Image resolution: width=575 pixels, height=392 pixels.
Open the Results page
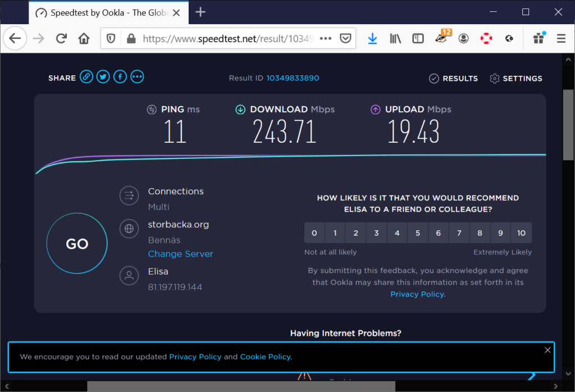click(x=454, y=79)
